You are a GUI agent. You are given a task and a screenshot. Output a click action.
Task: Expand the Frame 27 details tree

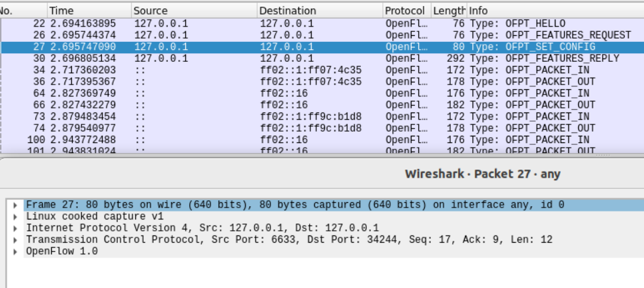click(16, 205)
